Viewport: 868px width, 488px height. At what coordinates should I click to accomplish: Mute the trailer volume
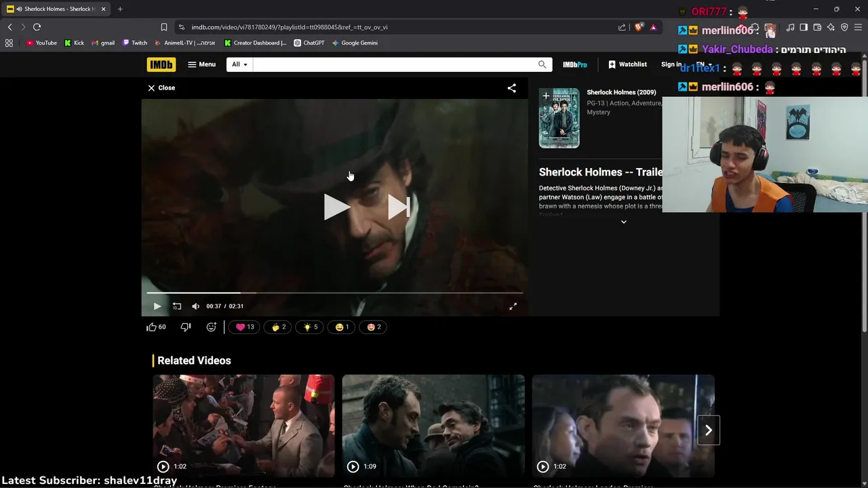(x=195, y=306)
